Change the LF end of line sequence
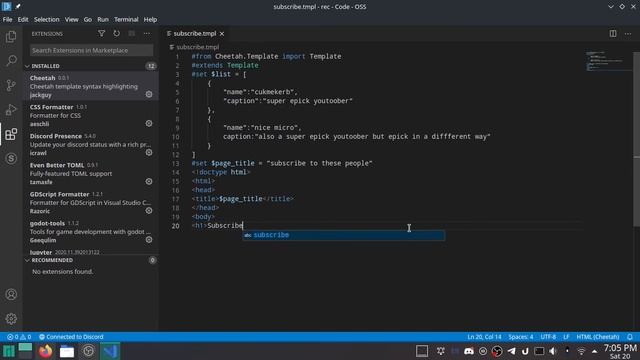 [x=566, y=337]
